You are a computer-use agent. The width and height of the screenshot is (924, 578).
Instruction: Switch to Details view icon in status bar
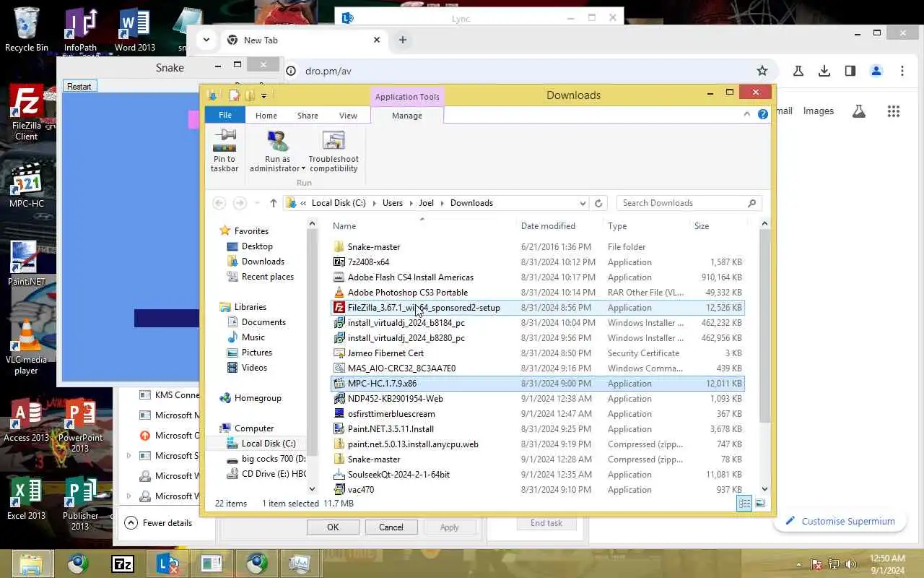click(744, 504)
